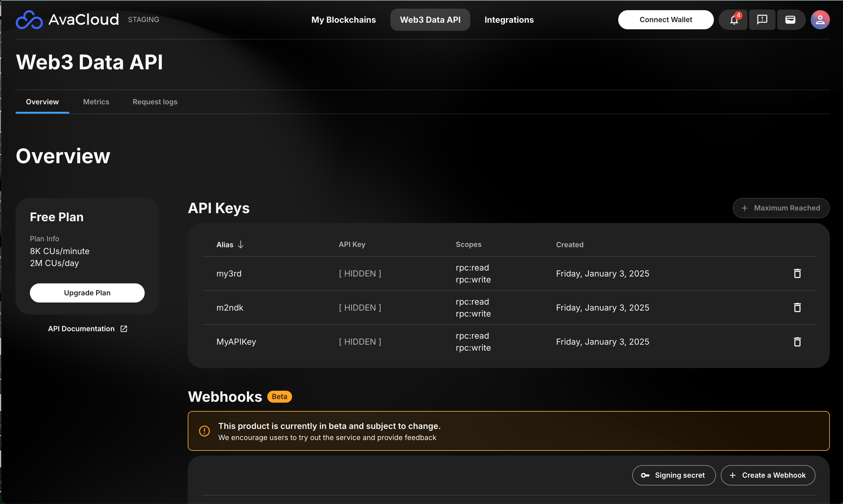Click Create a Webhook button

tap(768, 475)
